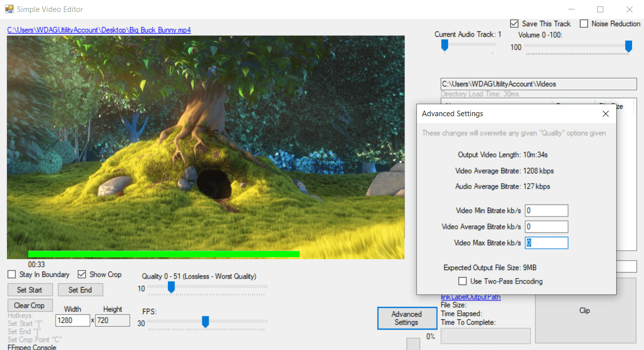Toggle the Save This Track checkbox
This screenshot has width=644, height=350.
514,24
